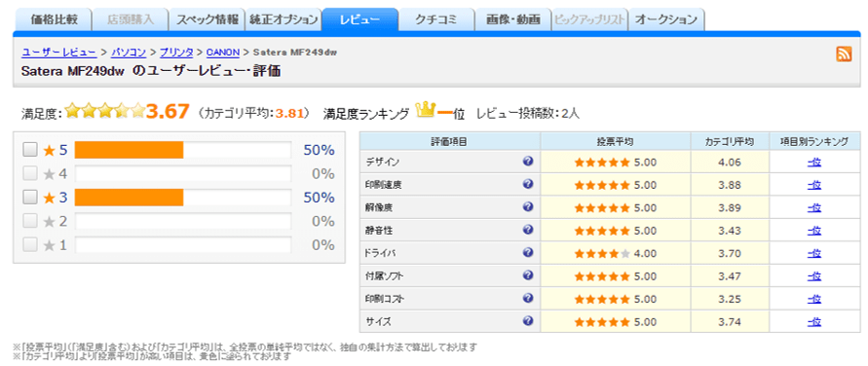Click the ★3 orange rating bar
The height and width of the screenshot is (366, 868).
pyautogui.click(x=129, y=198)
